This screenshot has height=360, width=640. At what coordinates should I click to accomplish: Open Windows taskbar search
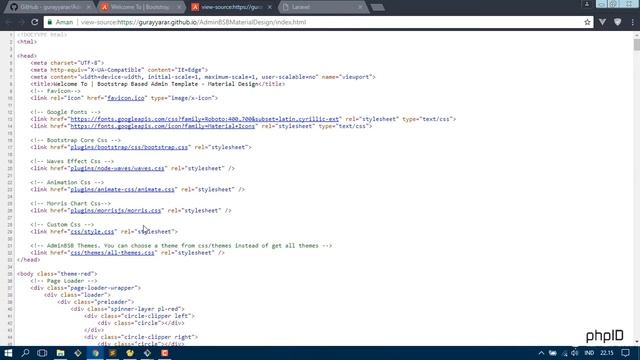coord(25,353)
